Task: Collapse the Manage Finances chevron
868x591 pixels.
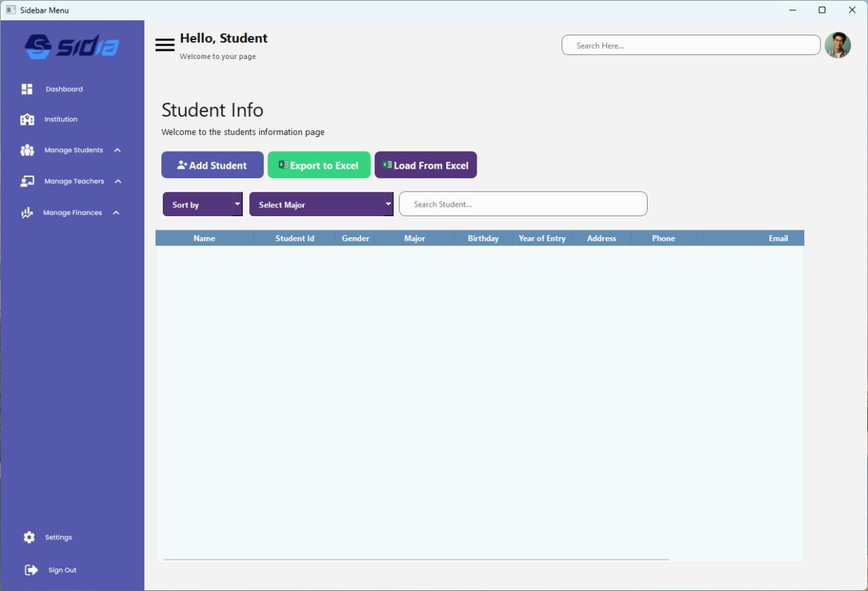Action: coord(116,213)
